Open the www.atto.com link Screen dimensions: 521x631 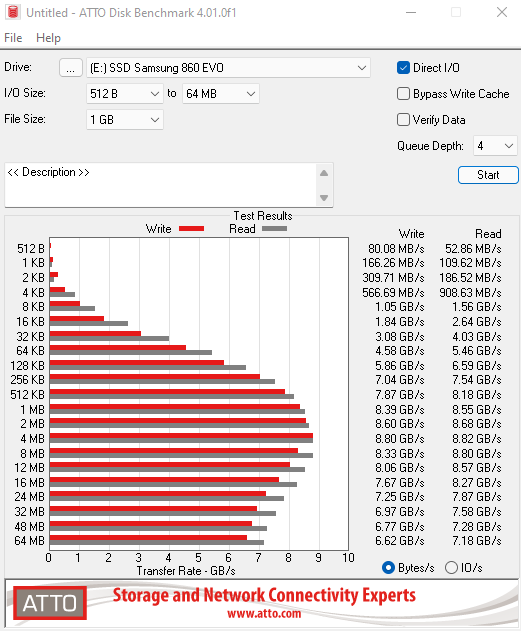pos(264,613)
